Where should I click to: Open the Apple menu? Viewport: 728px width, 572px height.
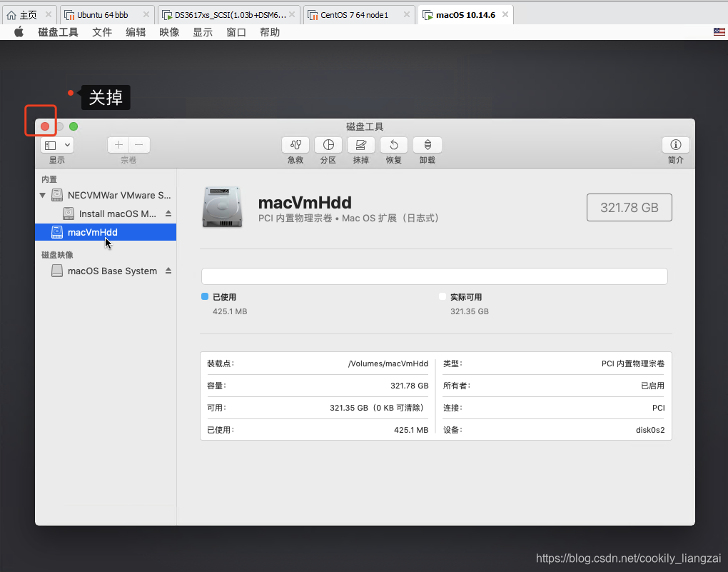(x=19, y=32)
